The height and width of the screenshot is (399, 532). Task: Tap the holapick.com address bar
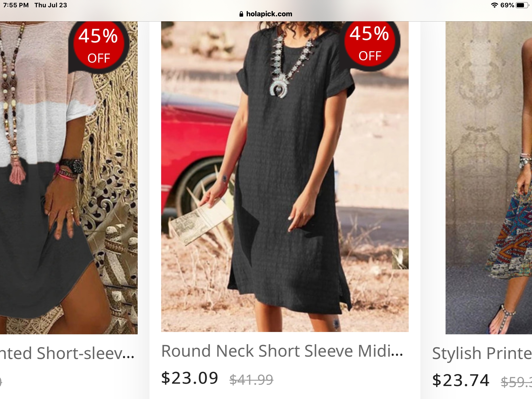point(266,14)
